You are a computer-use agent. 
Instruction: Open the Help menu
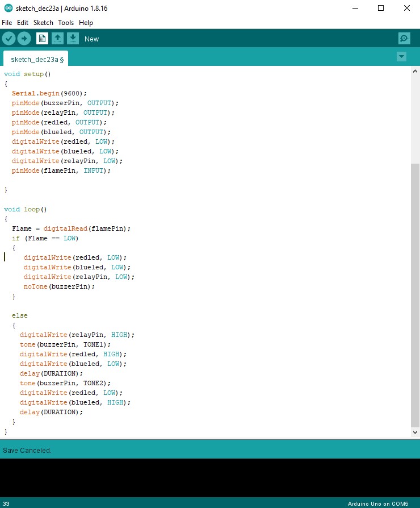click(86, 23)
